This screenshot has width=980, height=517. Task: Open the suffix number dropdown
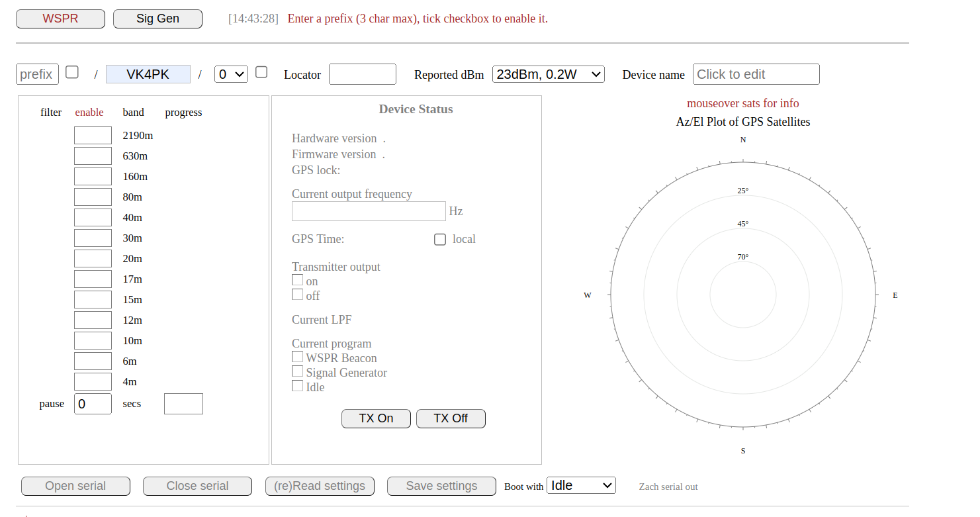231,74
